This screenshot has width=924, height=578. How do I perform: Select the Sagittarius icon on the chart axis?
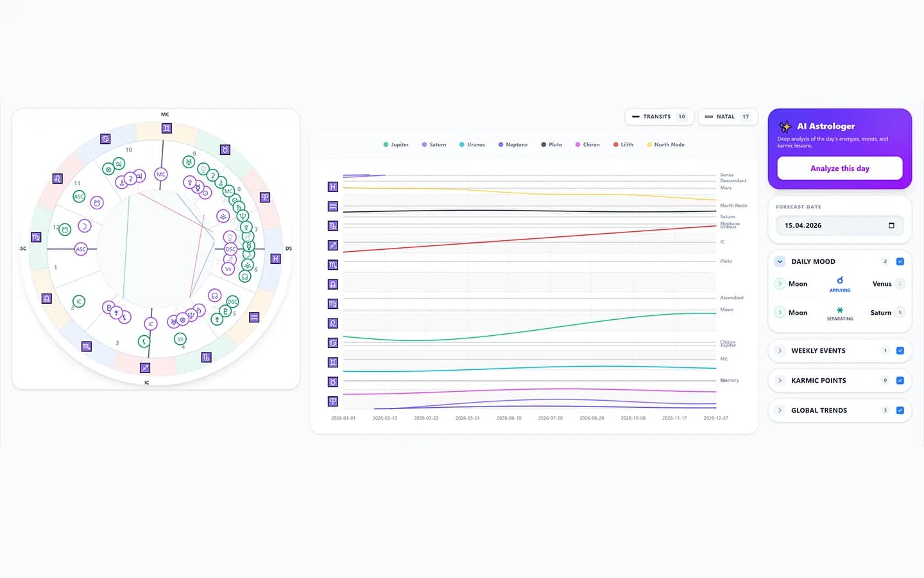coord(332,245)
